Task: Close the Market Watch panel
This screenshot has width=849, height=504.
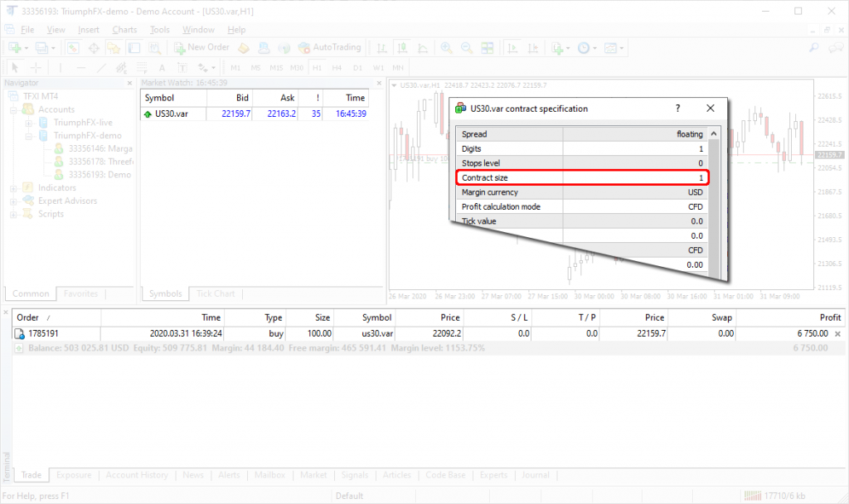Action: [x=379, y=83]
